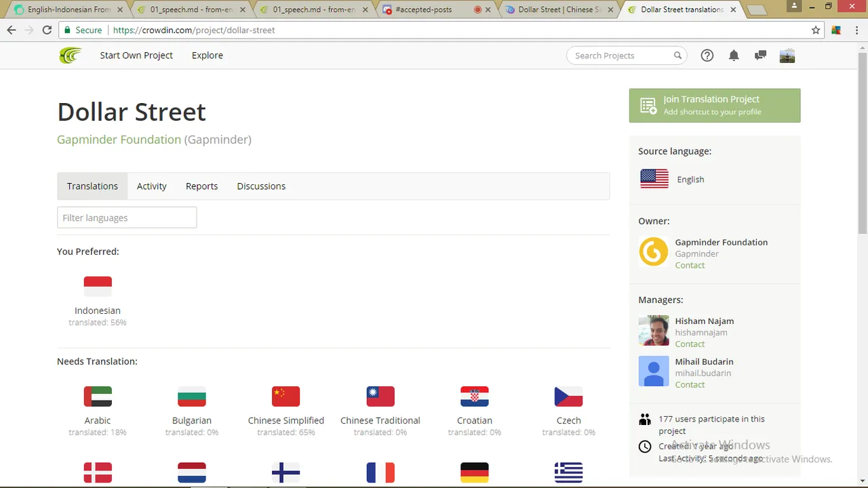The image size is (868, 488).
Task: Select the Arabic flag icon
Action: coord(98,396)
